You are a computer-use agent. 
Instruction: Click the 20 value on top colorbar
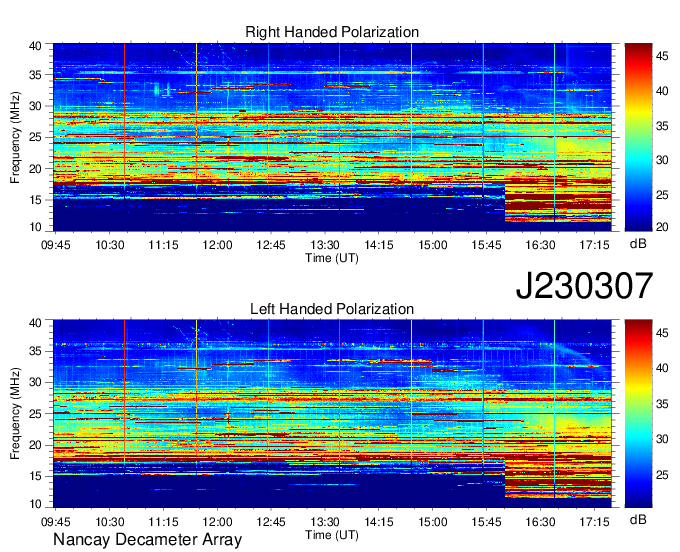pyautogui.click(x=662, y=227)
